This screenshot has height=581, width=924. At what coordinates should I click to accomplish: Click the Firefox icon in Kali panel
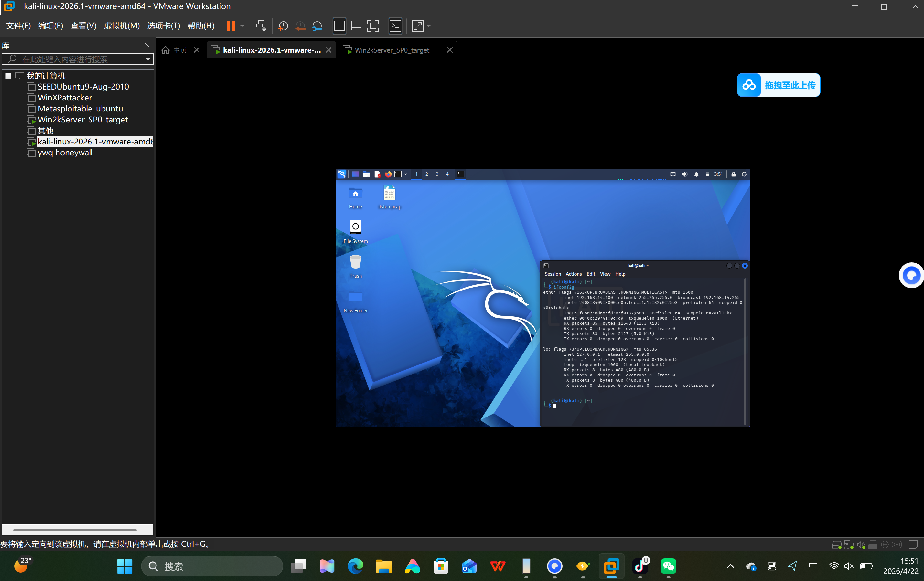click(388, 174)
